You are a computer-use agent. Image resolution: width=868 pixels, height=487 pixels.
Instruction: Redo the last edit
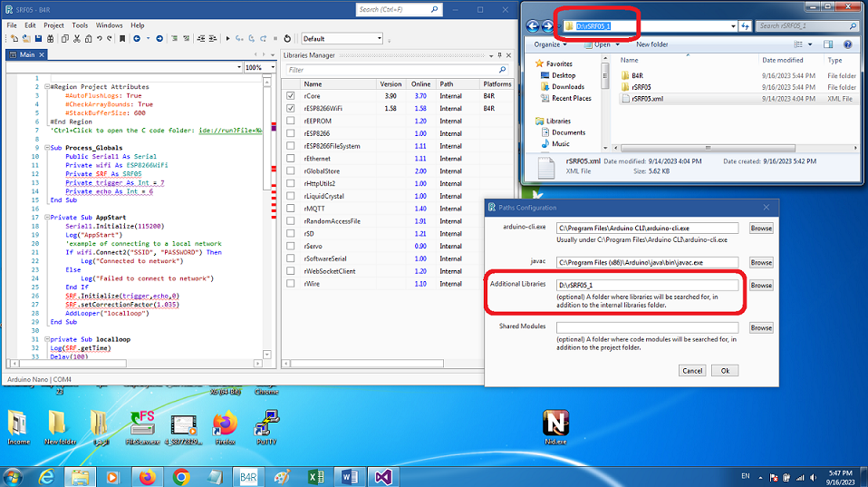(109, 39)
